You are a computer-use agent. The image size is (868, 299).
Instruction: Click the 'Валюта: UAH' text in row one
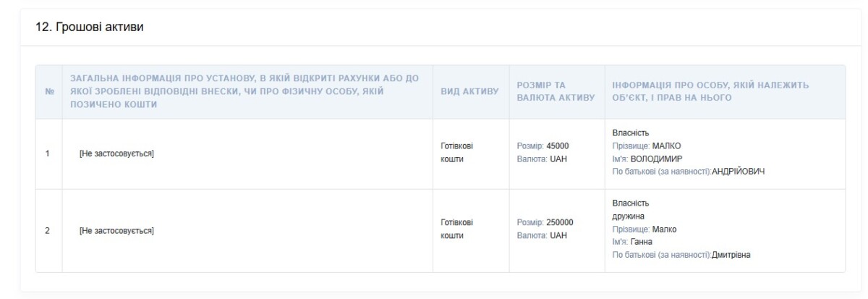tap(542, 159)
